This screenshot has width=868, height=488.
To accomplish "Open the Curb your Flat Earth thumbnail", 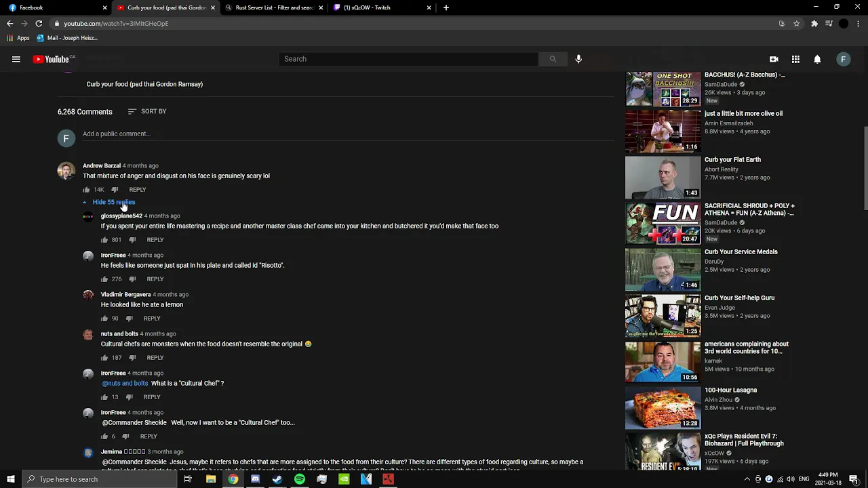I will [x=663, y=177].
